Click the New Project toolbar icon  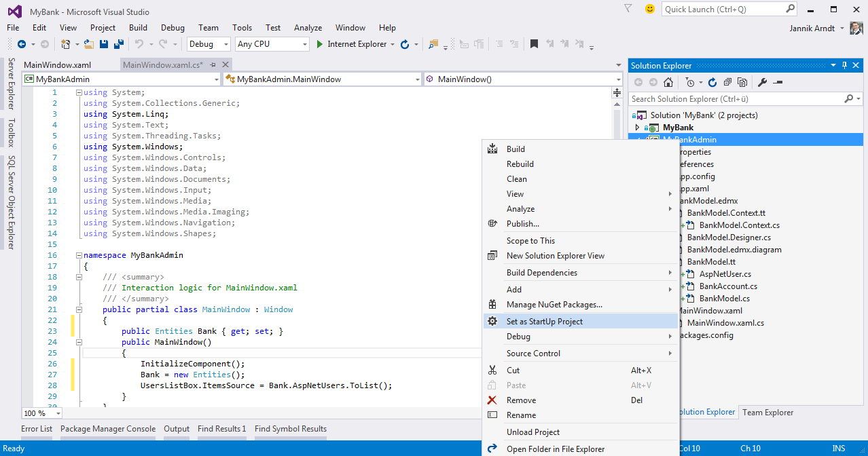[65, 44]
